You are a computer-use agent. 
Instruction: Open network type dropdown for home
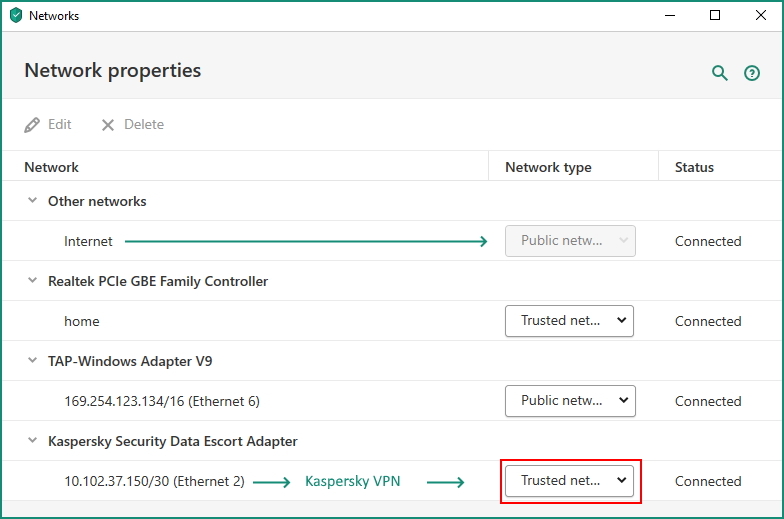coord(570,321)
